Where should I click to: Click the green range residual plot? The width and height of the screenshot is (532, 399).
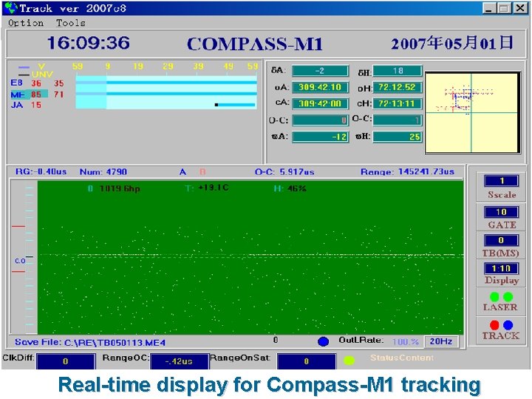(250, 258)
